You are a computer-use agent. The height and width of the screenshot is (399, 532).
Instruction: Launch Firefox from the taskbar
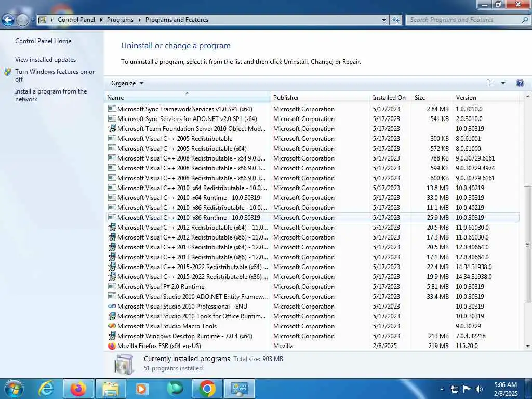pyautogui.click(x=78, y=389)
